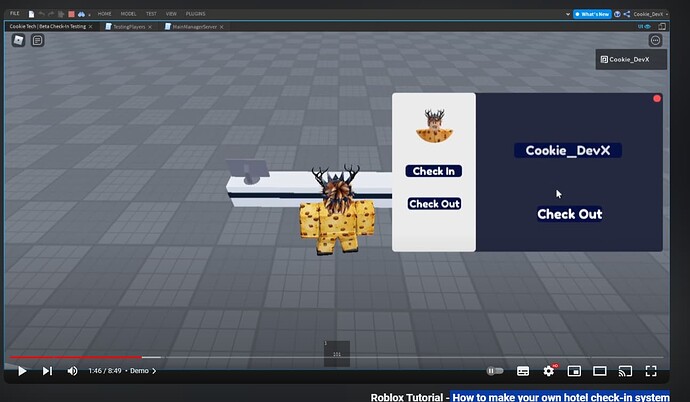The width and height of the screenshot is (690, 402).
Task: Close the dark panel with red dot
Action: click(657, 99)
